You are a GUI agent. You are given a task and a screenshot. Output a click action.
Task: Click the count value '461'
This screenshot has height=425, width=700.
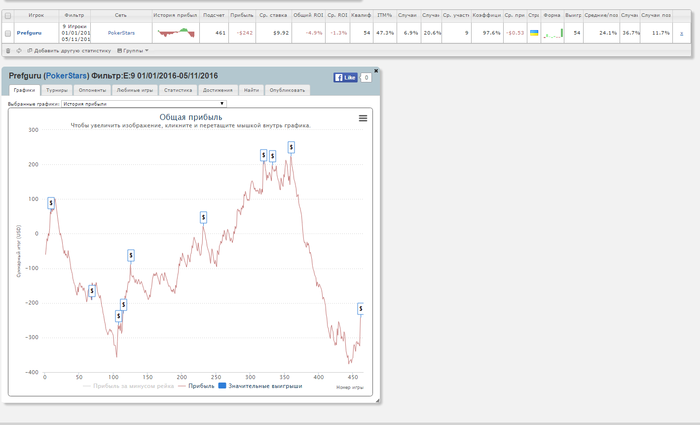click(x=220, y=33)
